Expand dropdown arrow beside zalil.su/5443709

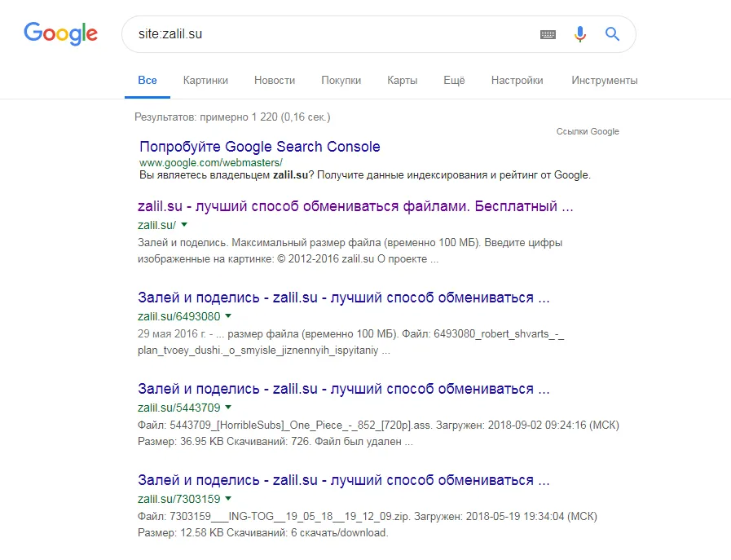(228, 408)
